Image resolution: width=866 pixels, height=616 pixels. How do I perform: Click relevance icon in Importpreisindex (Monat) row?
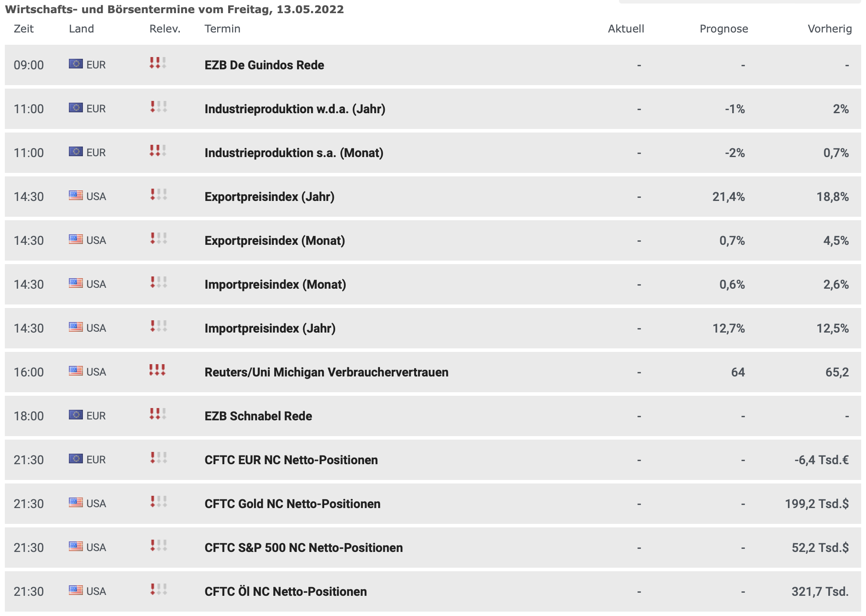(158, 283)
